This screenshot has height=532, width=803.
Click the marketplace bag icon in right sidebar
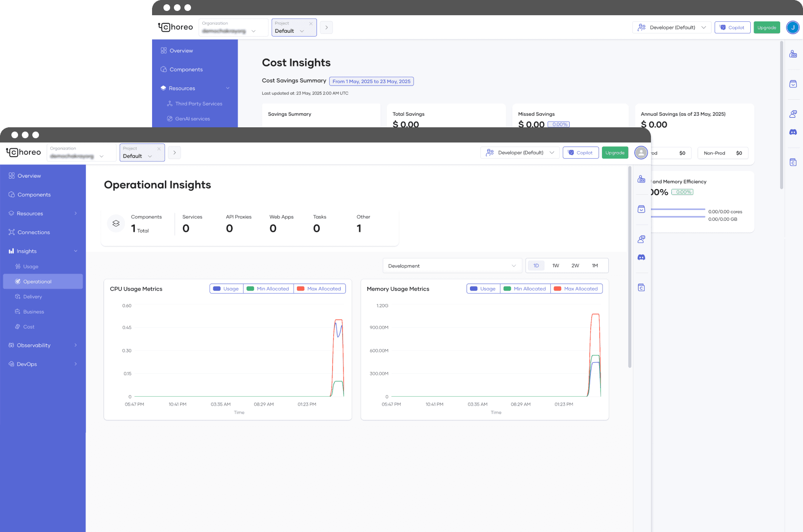(x=641, y=209)
